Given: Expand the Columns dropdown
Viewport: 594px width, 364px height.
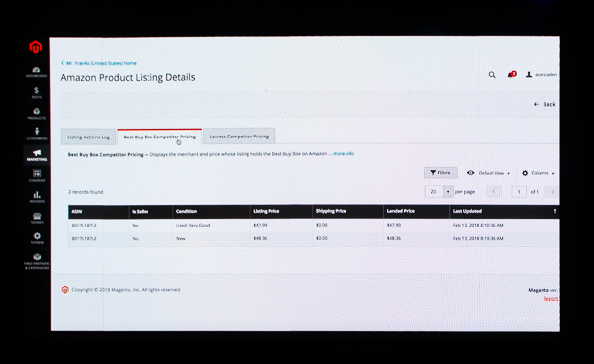Looking at the screenshot, I should tap(538, 173).
